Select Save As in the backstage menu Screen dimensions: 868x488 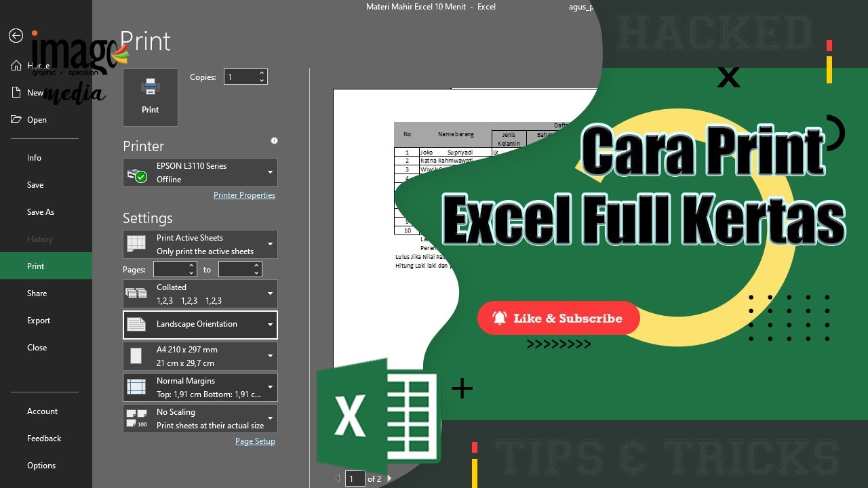click(x=46, y=212)
